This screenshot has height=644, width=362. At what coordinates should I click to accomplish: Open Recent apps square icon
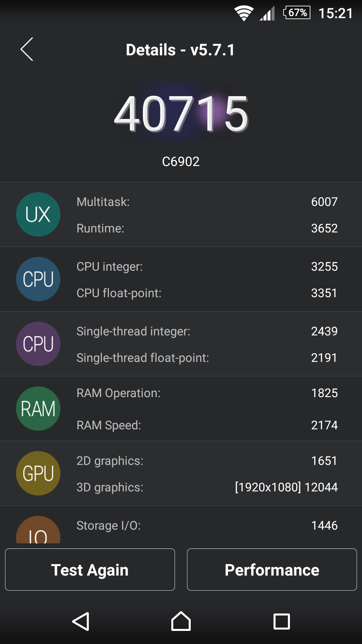(282, 622)
